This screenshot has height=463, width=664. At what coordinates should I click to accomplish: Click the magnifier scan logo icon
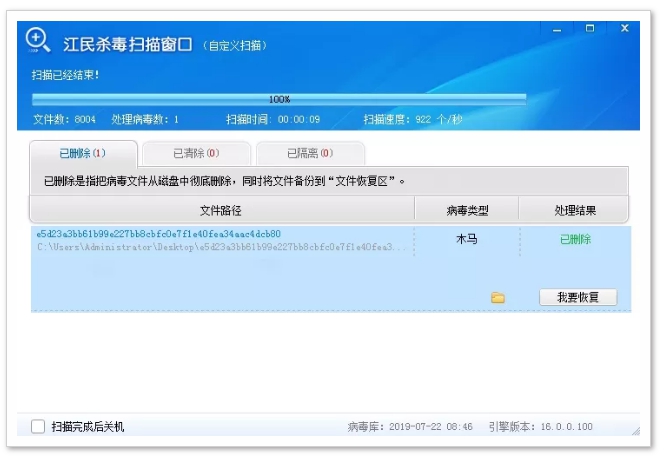(38, 41)
